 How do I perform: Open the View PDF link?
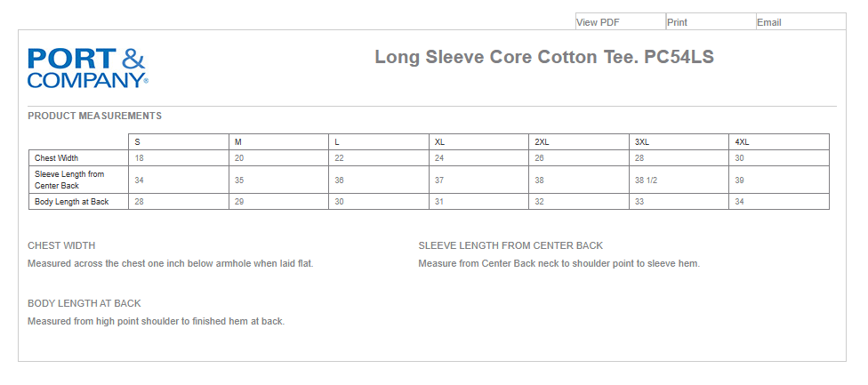click(599, 22)
